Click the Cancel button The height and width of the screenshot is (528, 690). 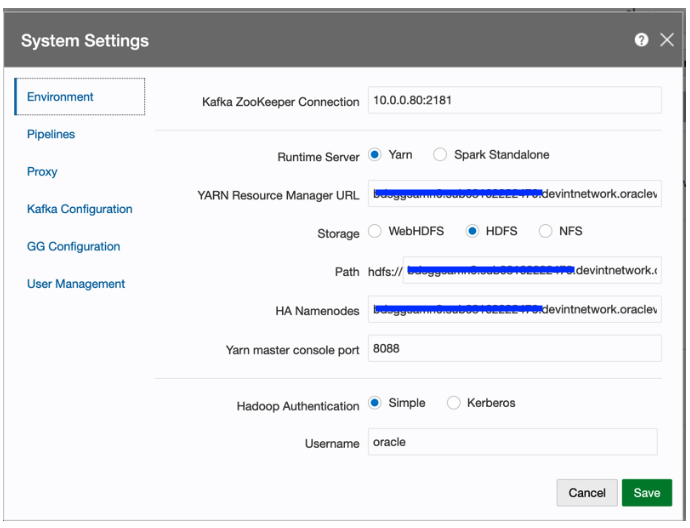[x=587, y=493]
